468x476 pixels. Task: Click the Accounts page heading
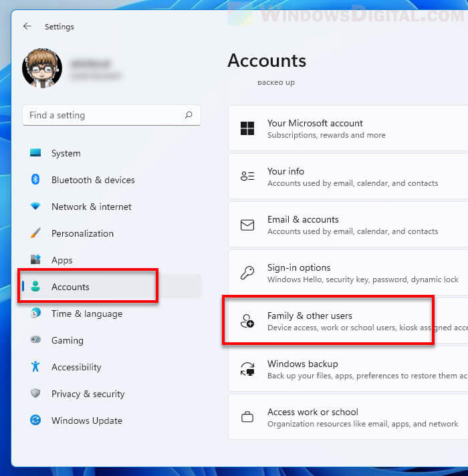(267, 60)
